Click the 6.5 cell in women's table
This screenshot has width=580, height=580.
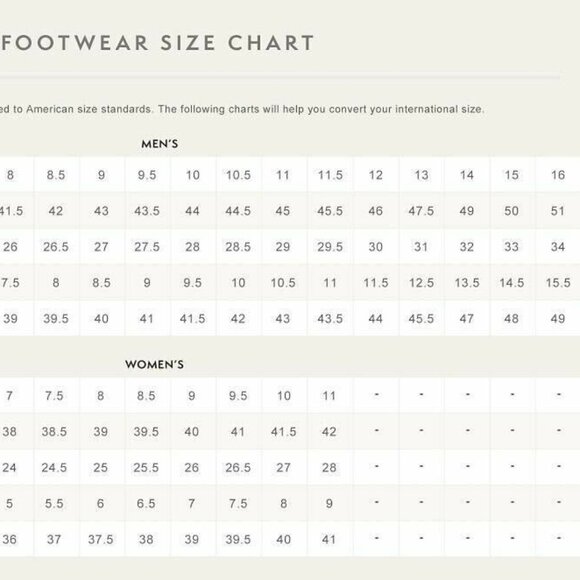pyautogui.click(x=146, y=503)
